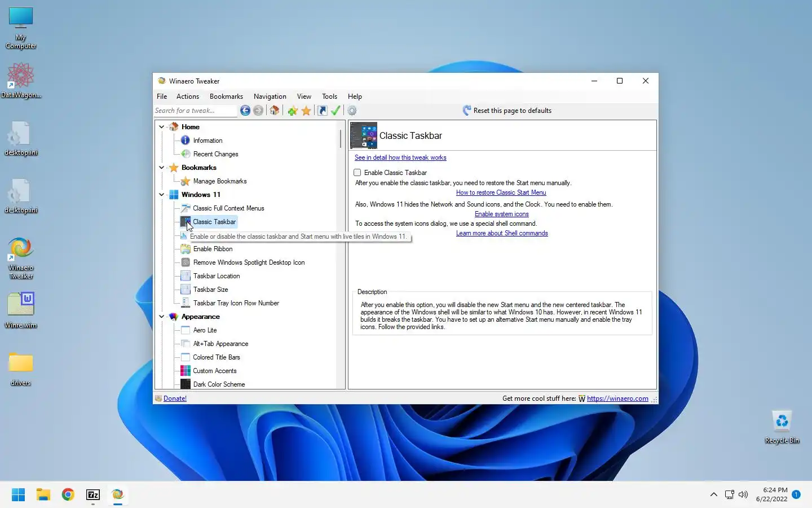Select Colored Title Bars in the tree
812x508 pixels.
[x=217, y=357]
